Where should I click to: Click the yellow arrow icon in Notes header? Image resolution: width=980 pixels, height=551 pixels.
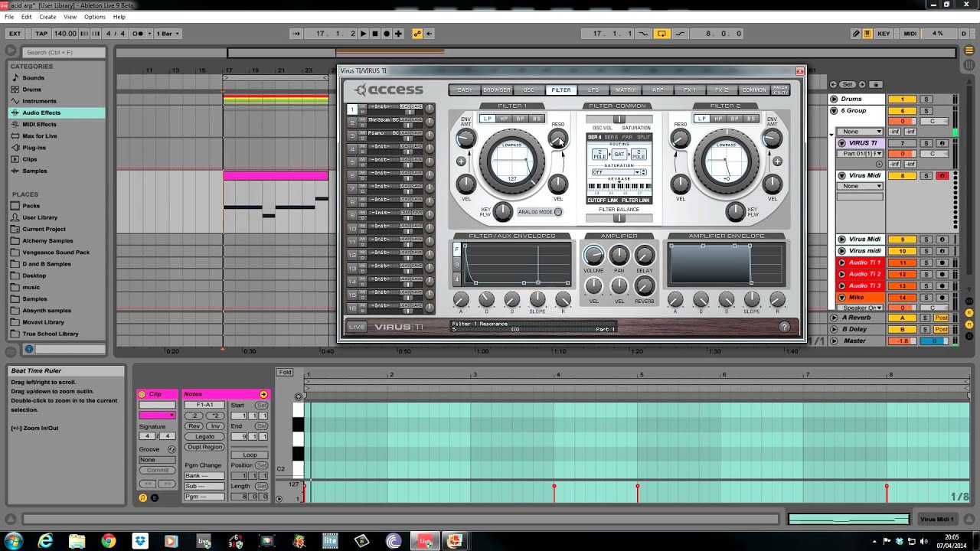point(263,394)
